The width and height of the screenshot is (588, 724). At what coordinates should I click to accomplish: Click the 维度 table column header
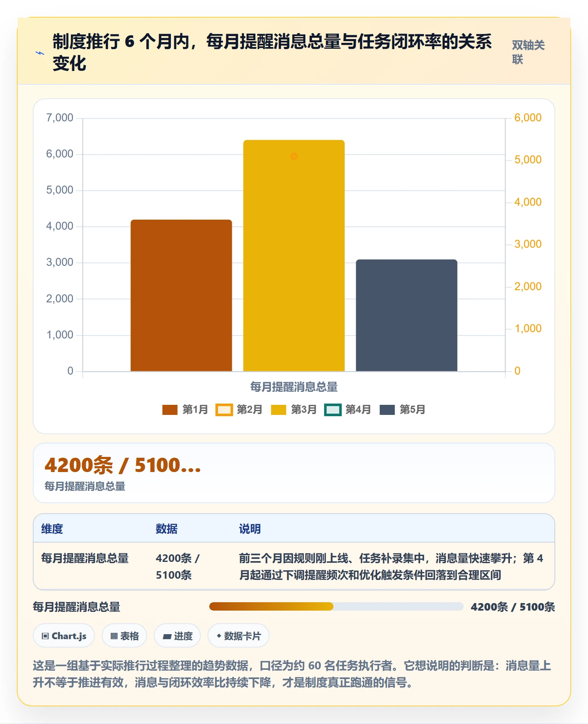click(x=52, y=529)
